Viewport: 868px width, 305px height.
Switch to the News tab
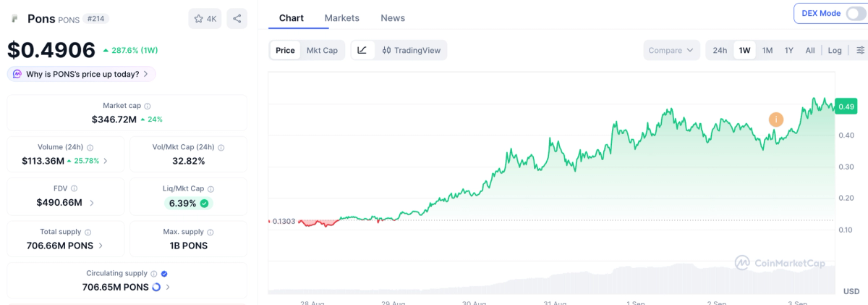[x=393, y=18]
